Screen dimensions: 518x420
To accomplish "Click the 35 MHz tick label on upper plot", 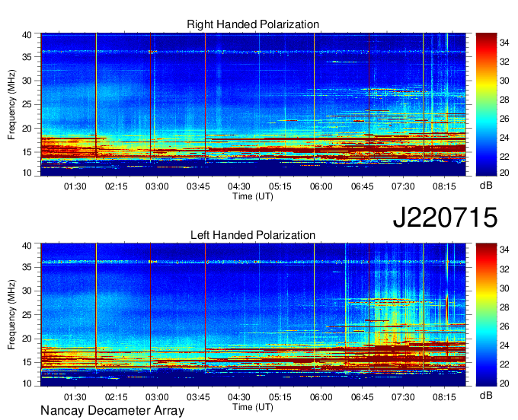I will point(27,57).
